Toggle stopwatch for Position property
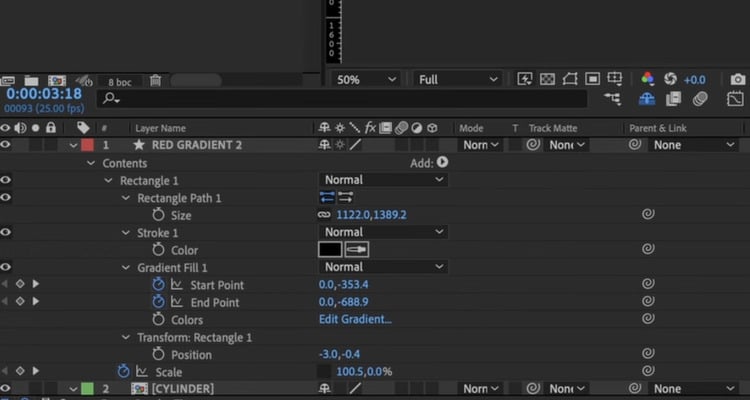This screenshot has width=750, height=400. click(158, 354)
